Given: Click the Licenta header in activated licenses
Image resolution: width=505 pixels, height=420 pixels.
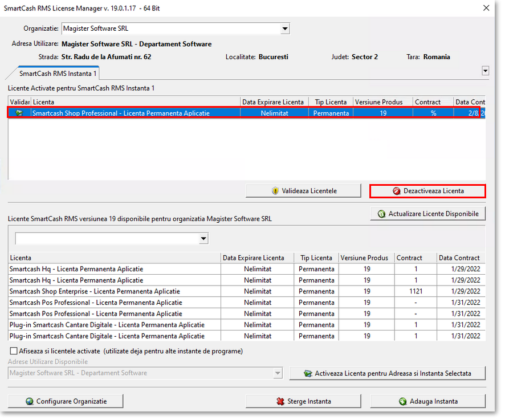Looking at the screenshot, I should click(136, 102).
